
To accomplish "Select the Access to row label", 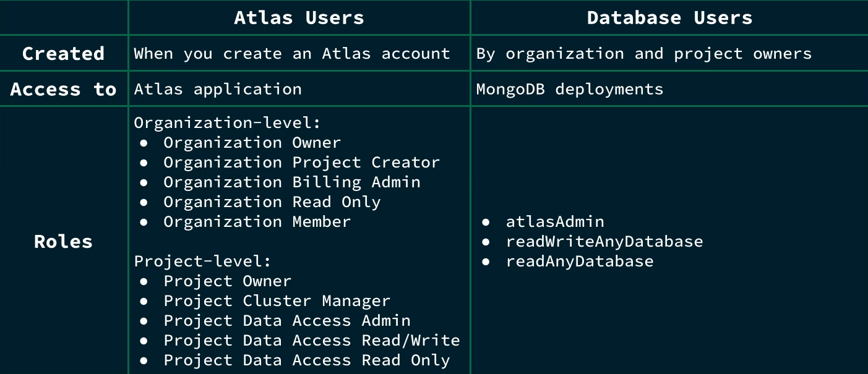I will (63, 89).
